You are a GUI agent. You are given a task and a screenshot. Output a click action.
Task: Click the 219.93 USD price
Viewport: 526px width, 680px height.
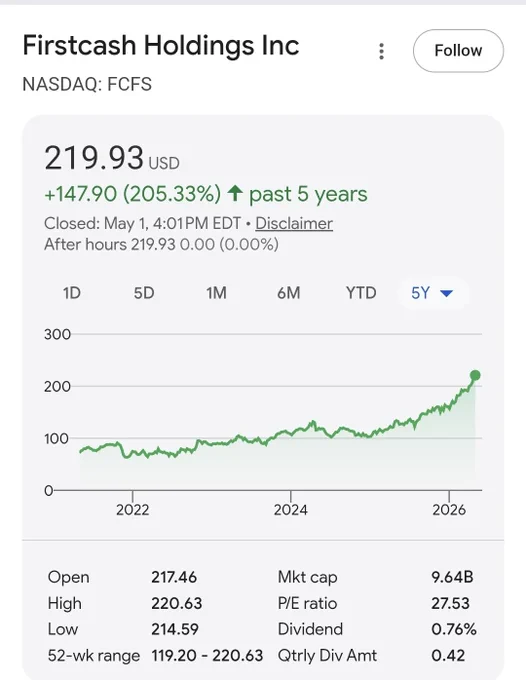point(111,158)
